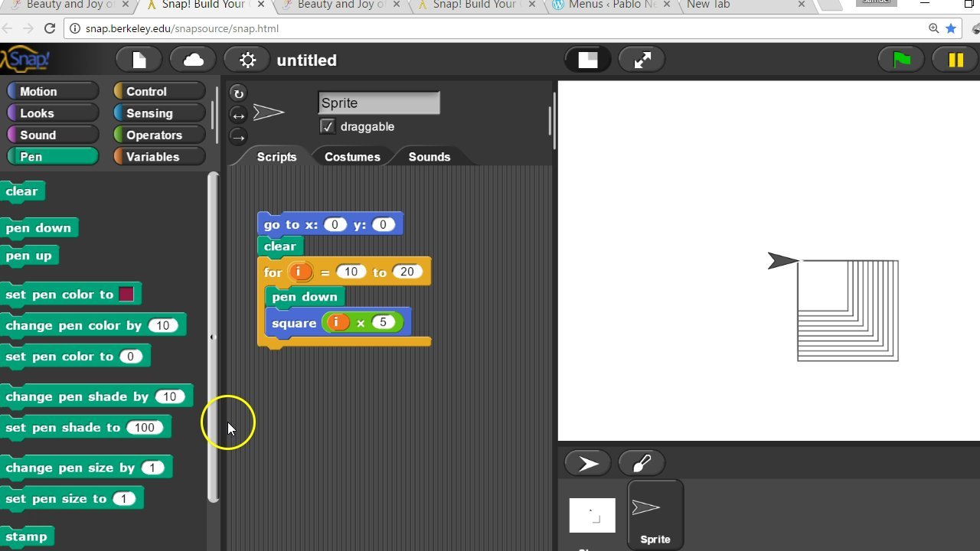The image size is (980, 551).
Task: Switch to the Sounds tab
Action: pyautogui.click(x=429, y=156)
